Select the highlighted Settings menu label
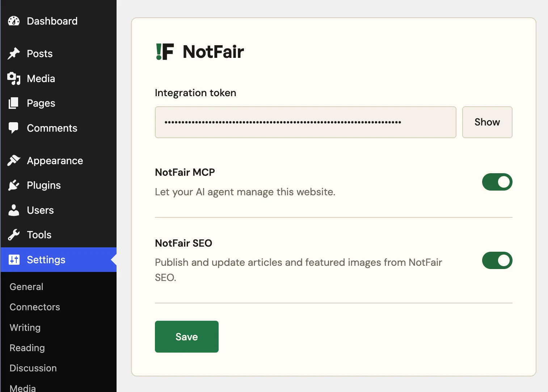The height and width of the screenshot is (392, 548). tap(46, 260)
